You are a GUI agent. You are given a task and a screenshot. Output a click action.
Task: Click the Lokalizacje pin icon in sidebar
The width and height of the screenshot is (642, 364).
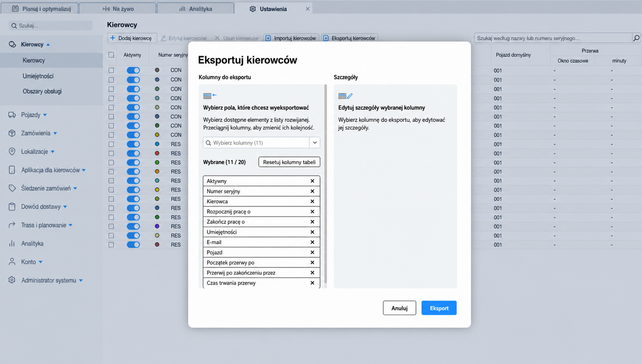click(x=12, y=152)
